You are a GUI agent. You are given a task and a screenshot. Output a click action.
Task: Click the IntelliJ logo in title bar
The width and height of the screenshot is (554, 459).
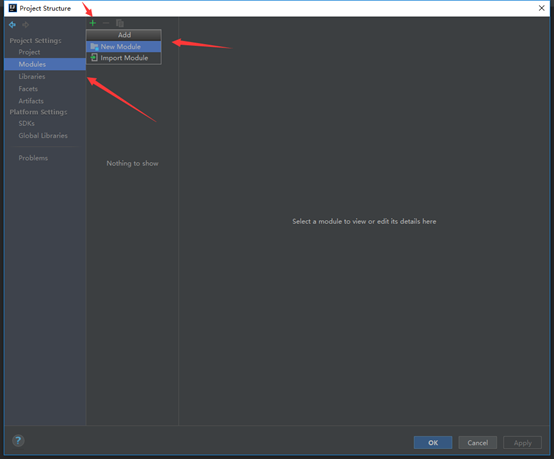(12, 8)
